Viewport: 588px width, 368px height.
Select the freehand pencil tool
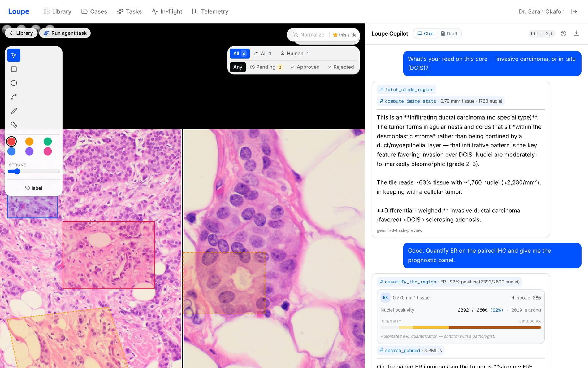tap(14, 111)
